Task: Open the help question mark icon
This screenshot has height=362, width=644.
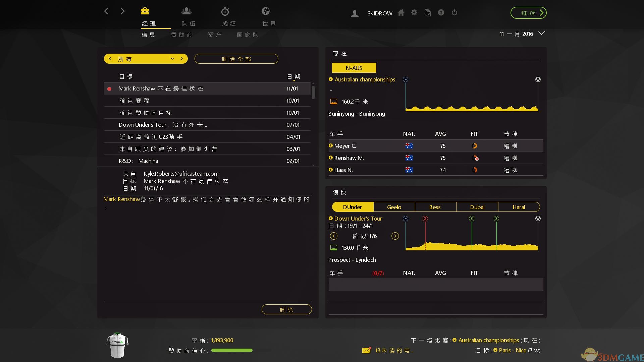Action: click(441, 13)
